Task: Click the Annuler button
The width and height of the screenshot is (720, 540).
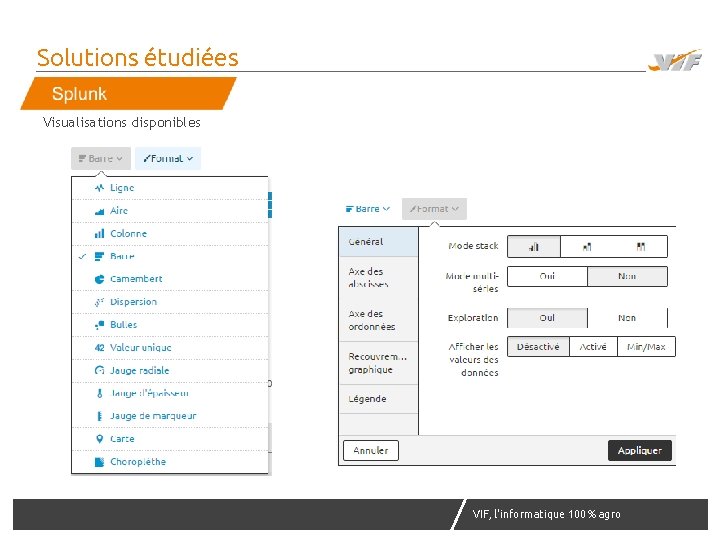Action: point(371,450)
